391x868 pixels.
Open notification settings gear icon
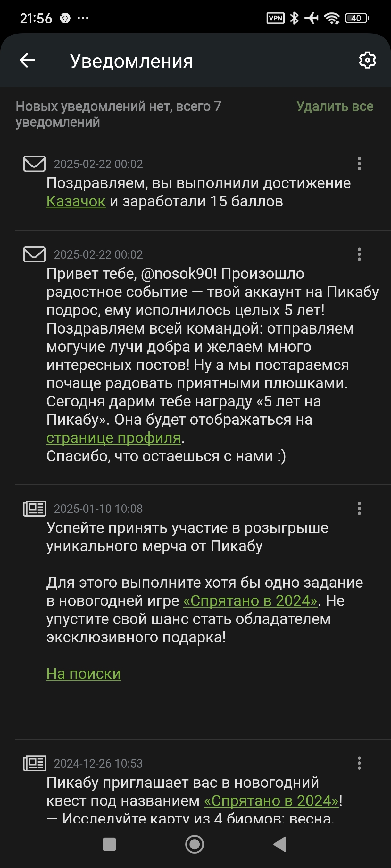tap(367, 61)
